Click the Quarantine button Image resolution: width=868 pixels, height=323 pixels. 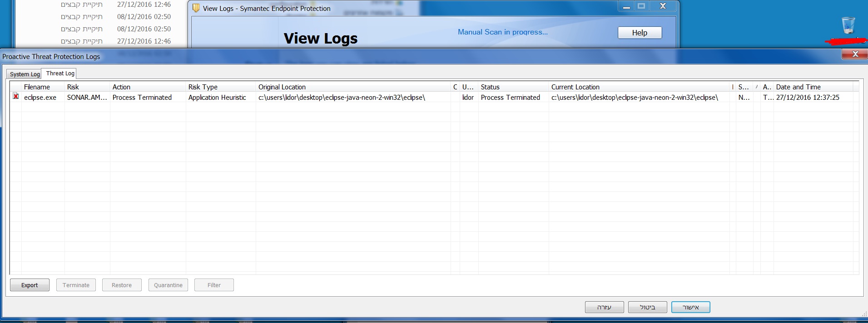coord(168,285)
